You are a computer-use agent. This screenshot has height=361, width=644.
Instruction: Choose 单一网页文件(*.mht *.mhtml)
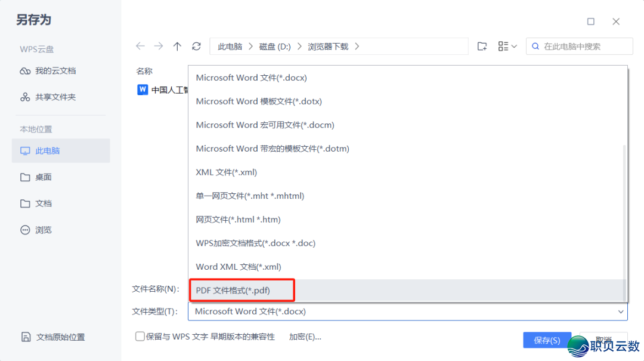[407, 196]
